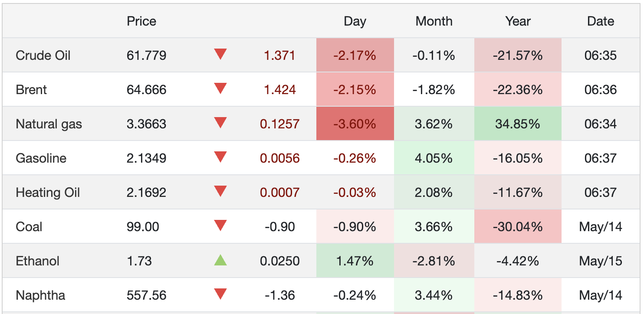Click the red down arrow in Naphtha row
The image size is (644, 314).
click(220, 294)
